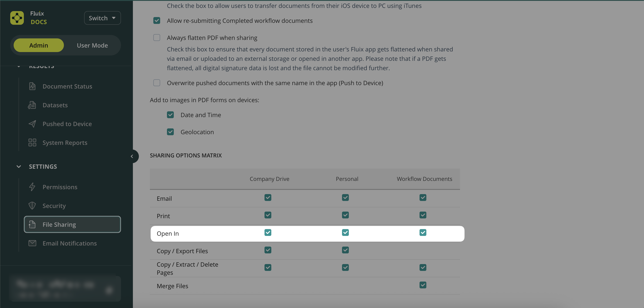The image size is (644, 308).
Task: Toggle Merge Files for Workflow Documents
Action: (423, 285)
